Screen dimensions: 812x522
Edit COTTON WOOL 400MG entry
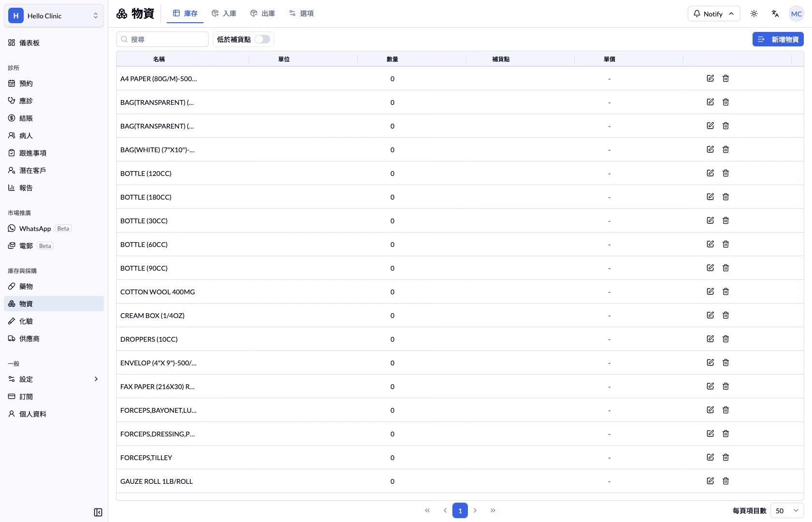point(710,291)
